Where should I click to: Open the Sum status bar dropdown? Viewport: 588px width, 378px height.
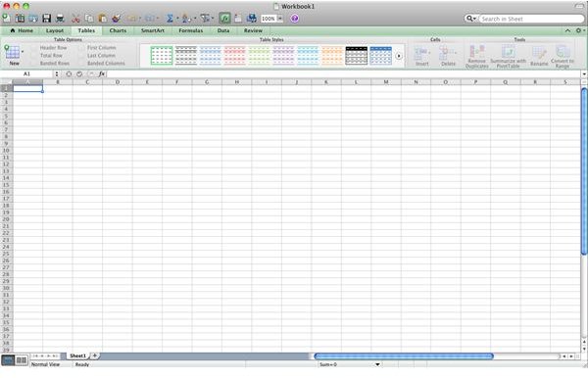tap(377, 364)
